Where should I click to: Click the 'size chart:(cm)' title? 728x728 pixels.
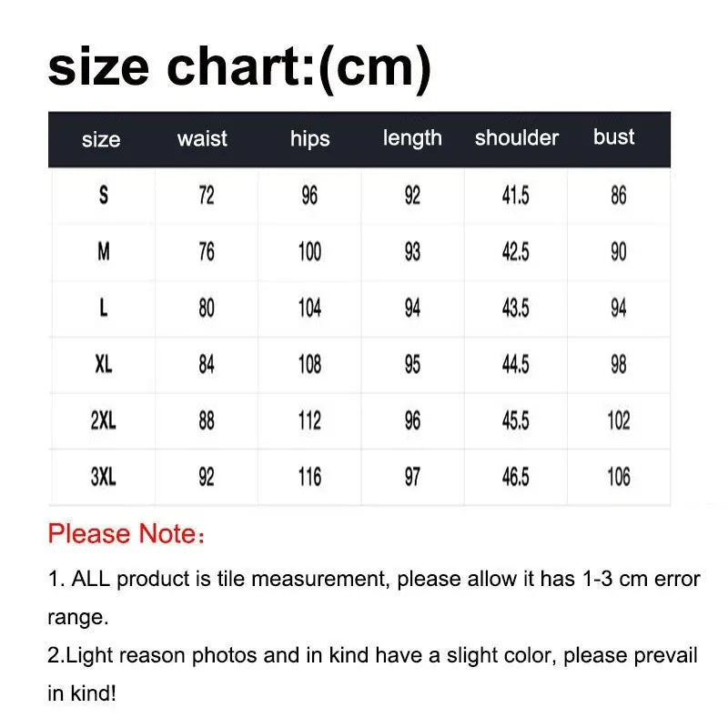[238, 67]
